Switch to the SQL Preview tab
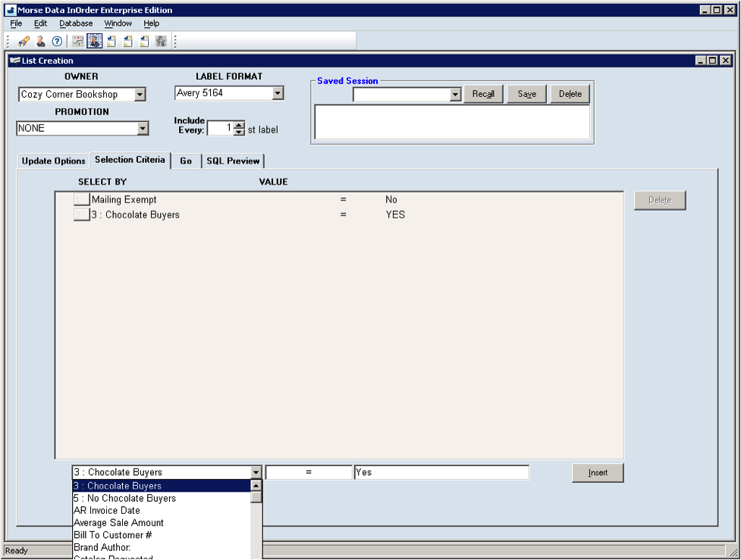The height and width of the screenshot is (560, 741). coord(233,161)
